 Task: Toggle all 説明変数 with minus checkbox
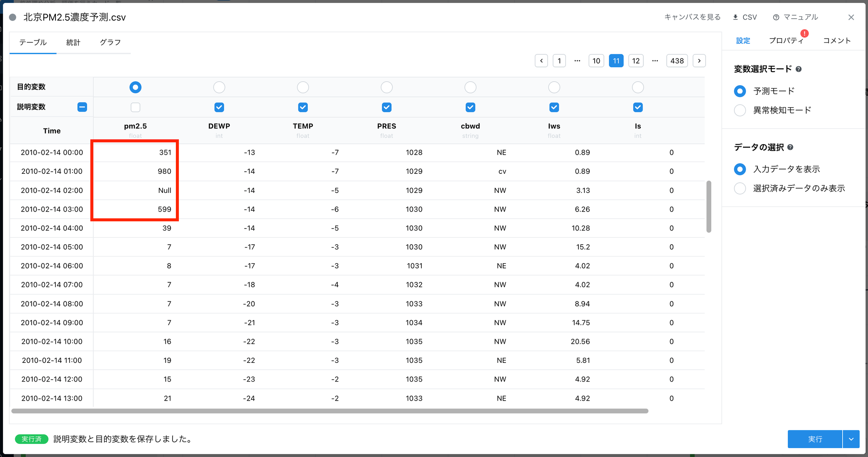pyautogui.click(x=82, y=107)
